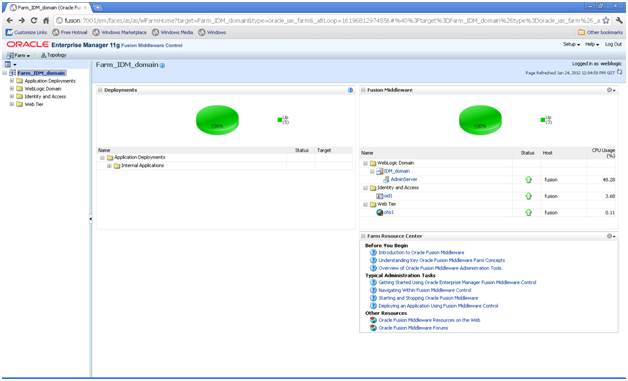Viewport: 628px width, 381px height.
Task: Click the page refresh icon beside the timestamp
Action: pos(620,73)
